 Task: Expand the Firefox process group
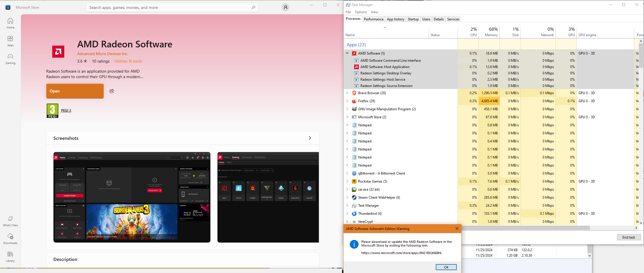(347, 101)
